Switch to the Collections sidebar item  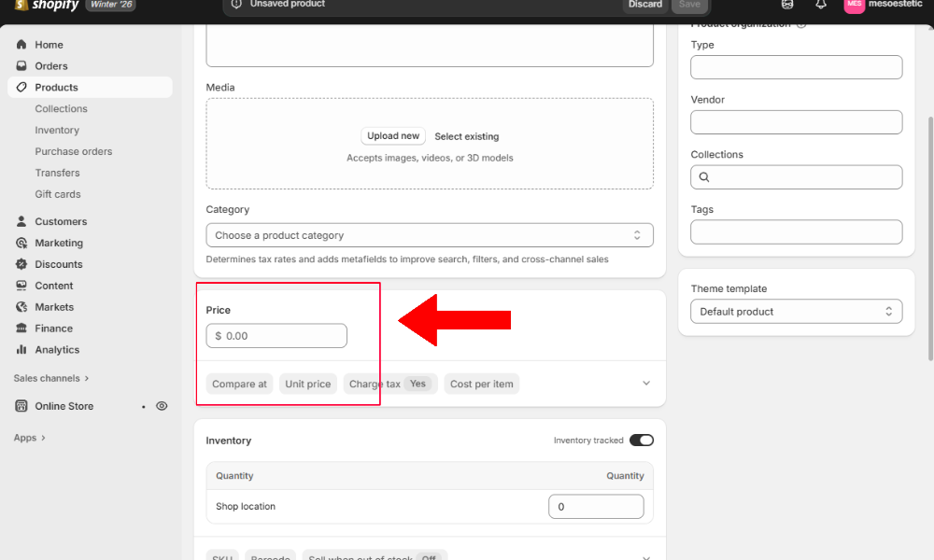(61, 108)
